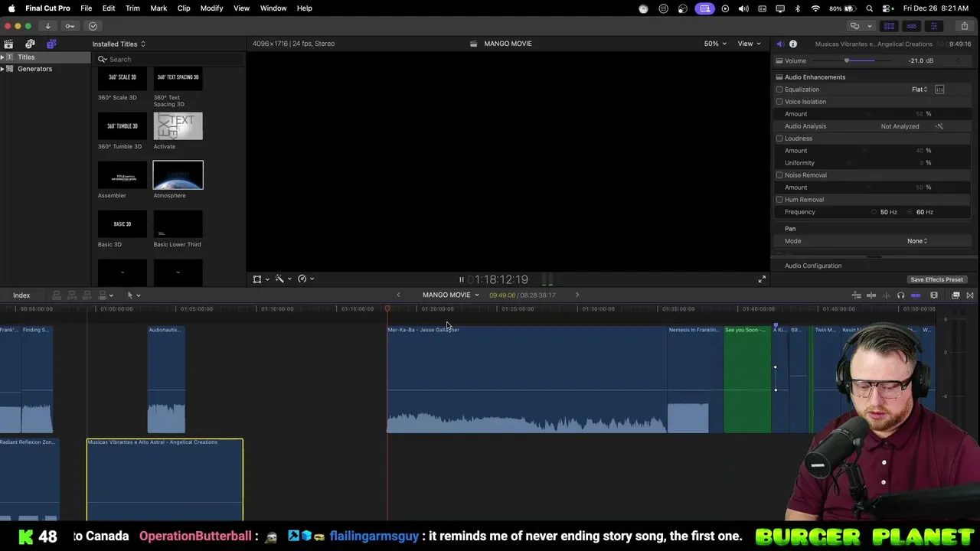The height and width of the screenshot is (551, 980).
Task: Toggle audio skimming in the timeline
Action: [886, 295]
